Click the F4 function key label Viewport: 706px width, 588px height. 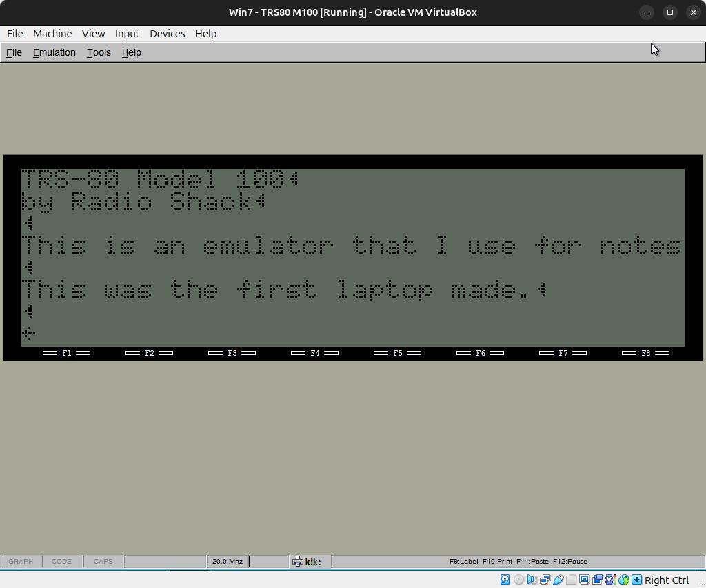coord(314,353)
